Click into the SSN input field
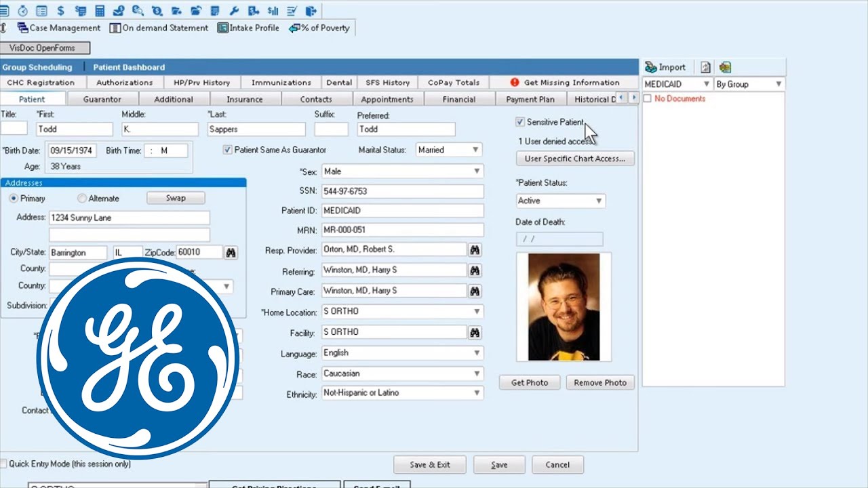 [x=401, y=191]
